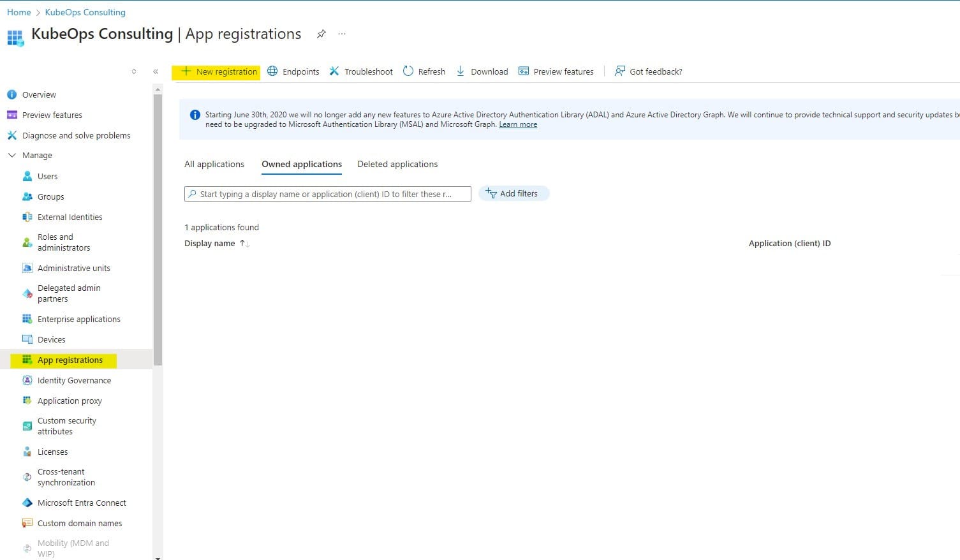Screen dimensions: 960x560
Task: Click the Troubleshoot toolbar label
Action: (369, 71)
